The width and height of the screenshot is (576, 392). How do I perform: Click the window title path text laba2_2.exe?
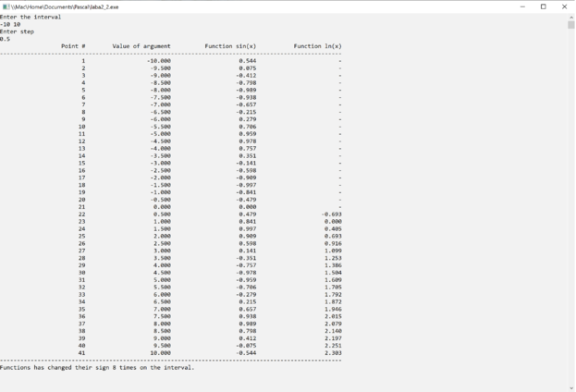point(65,7)
